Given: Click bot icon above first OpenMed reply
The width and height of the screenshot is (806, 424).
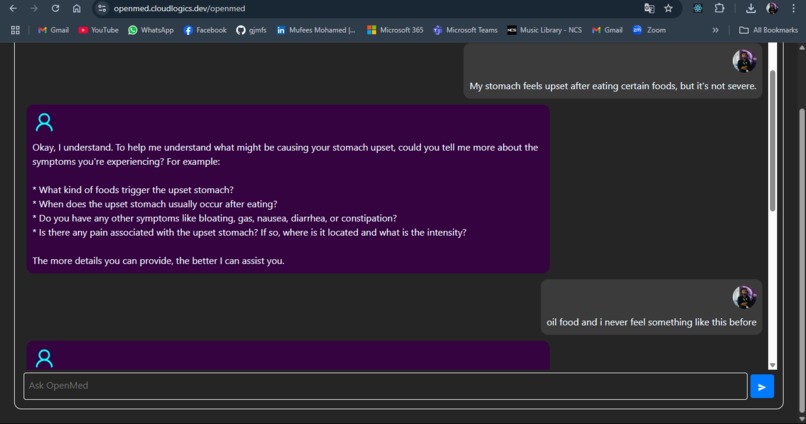Looking at the screenshot, I should tap(44, 122).
